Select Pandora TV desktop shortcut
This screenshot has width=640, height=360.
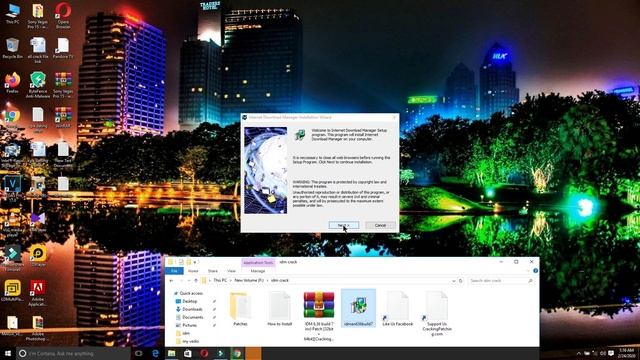(63, 48)
